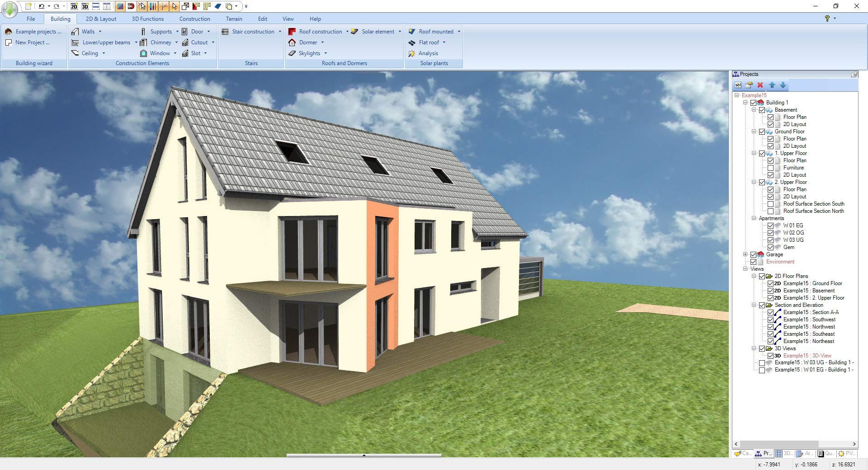Image resolution: width=868 pixels, height=470 pixels.
Task: Check Roof Surface Section South box
Action: [x=771, y=204]
